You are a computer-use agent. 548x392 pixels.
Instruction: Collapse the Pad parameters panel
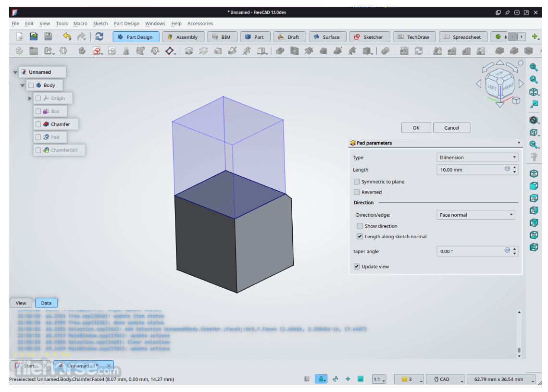coord(519,143)
